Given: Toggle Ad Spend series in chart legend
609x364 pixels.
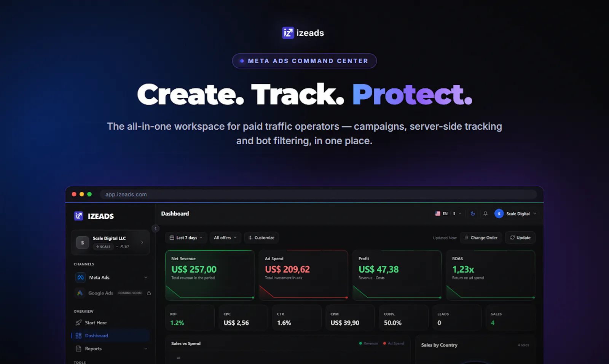Looking at the screenshot, I should pyautogui.click(x=394, y=343).
